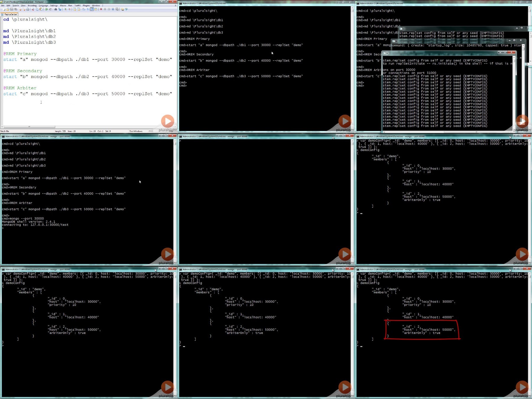Play the video showing red-boxed arbiter config

coord(522,387)
